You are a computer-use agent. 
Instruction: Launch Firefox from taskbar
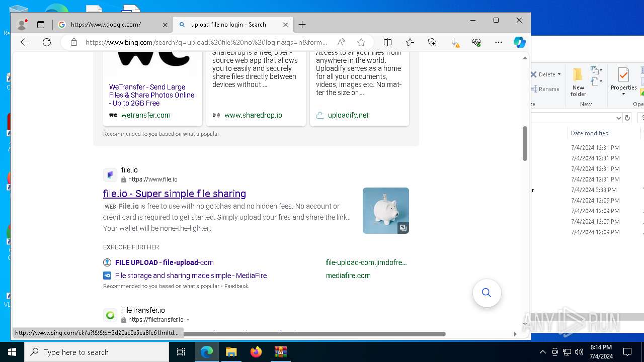point(256,352)
